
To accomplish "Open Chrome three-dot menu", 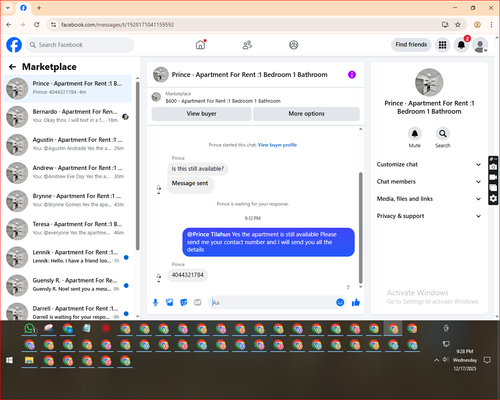I will (x=491, y=25).
